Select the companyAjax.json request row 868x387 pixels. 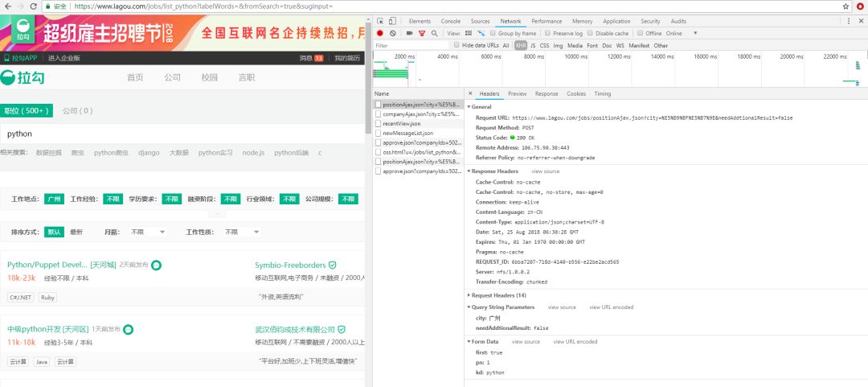(419, 113)
